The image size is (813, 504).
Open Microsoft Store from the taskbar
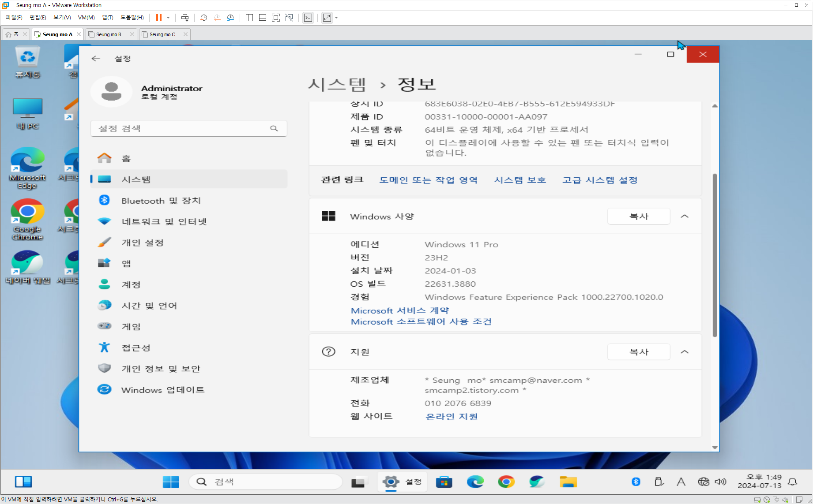(x=444, y=482)
